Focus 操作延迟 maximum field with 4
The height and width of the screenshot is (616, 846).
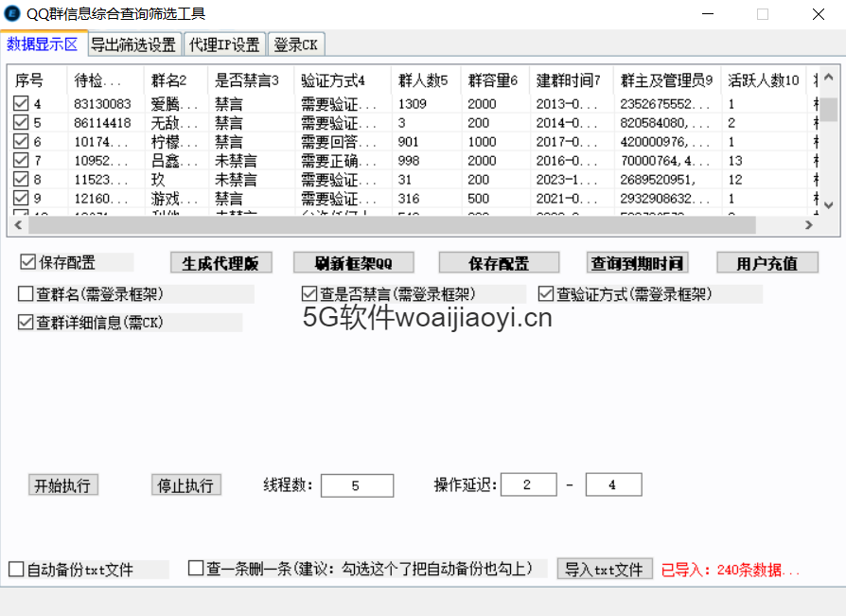click(x=613, y=484)
